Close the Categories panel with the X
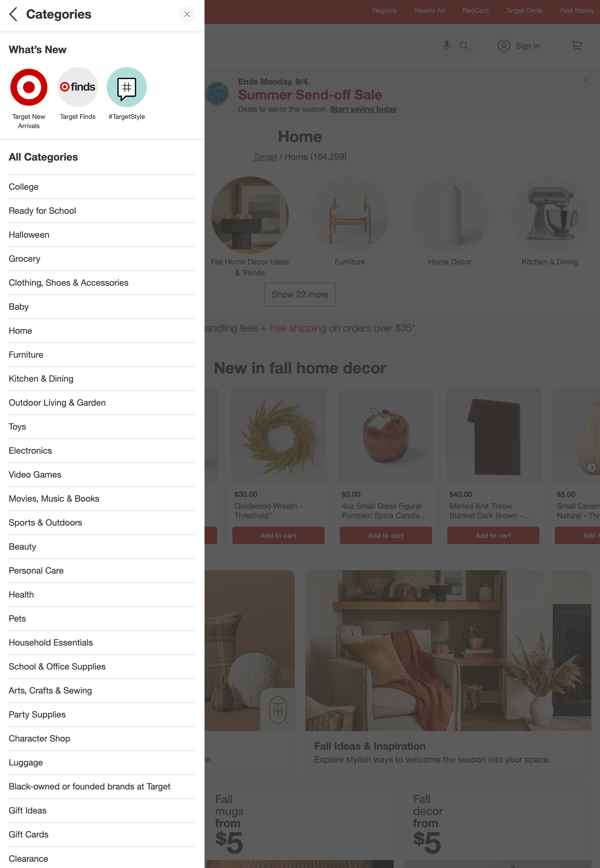 click(187, 14)
